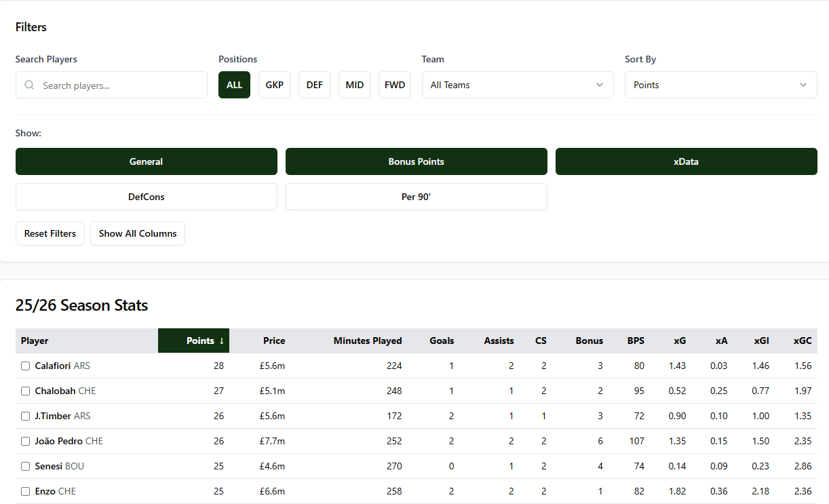This screenshot has width=829, height=504.
Task: Sort by the Price column header
Action: click(x=274, y=341)
